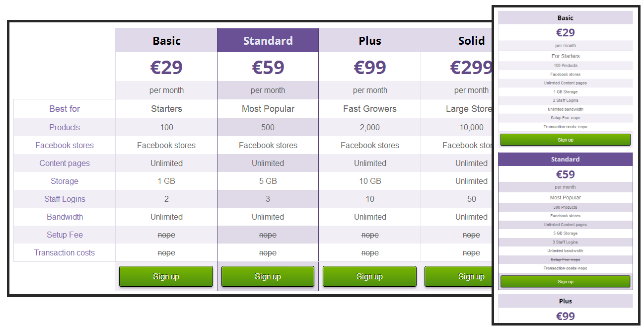Click the Transaction costs row label
The width and height of the screenshot is (644, 329).
point(65,252)
